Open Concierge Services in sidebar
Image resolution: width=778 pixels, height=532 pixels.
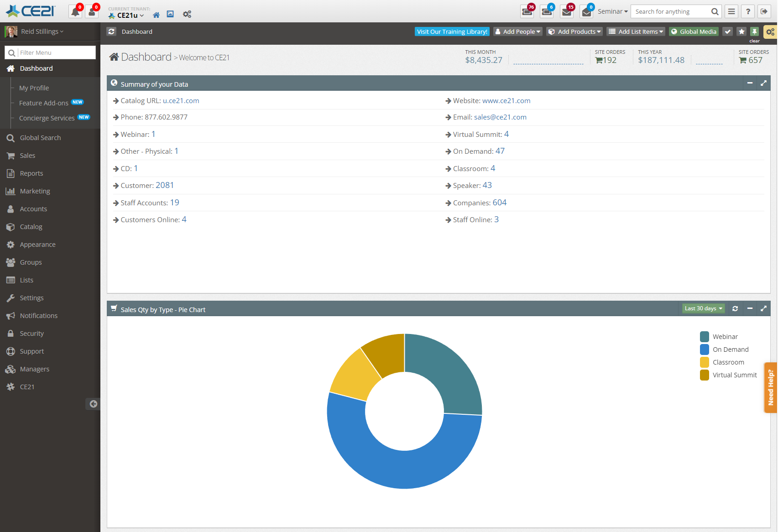(x=47, y=118)
